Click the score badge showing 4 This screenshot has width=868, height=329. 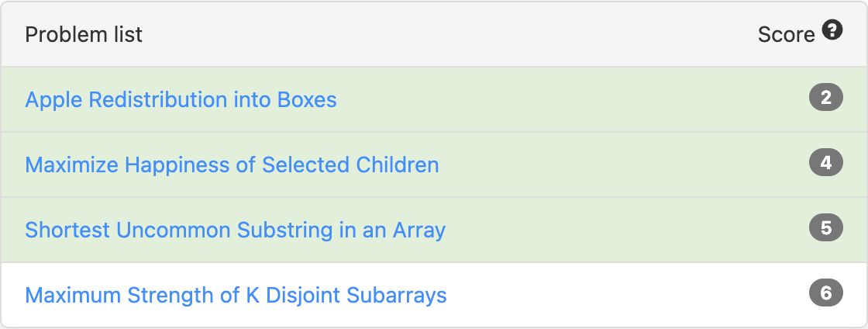point(826,163)
